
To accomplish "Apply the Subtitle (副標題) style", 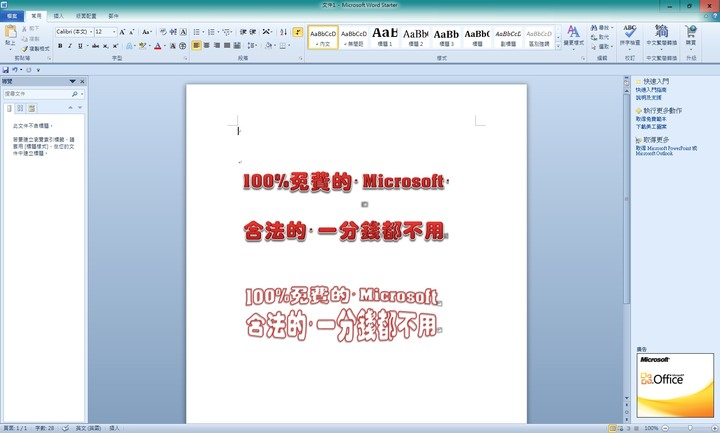I will pos(507,37).
